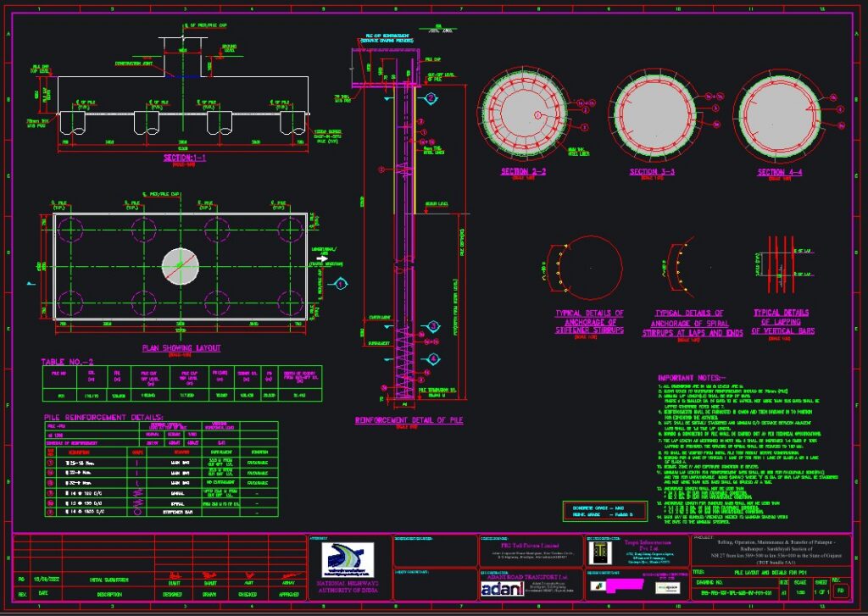Select the STIFFENER BAR table cell
Image resolution: width=868 pixels, height=616 pixels.
[x=178, y=512]
